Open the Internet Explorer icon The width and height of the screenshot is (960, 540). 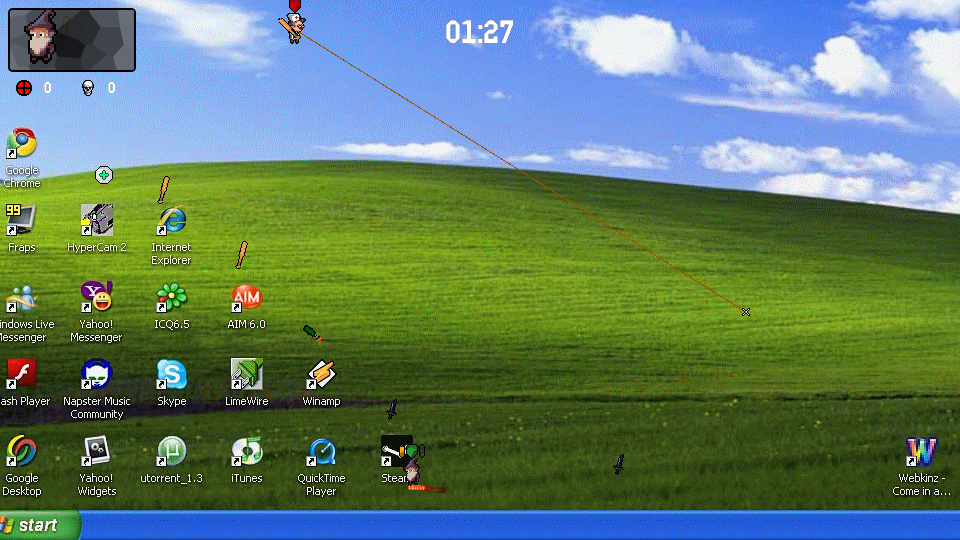[x=171, y=220]
